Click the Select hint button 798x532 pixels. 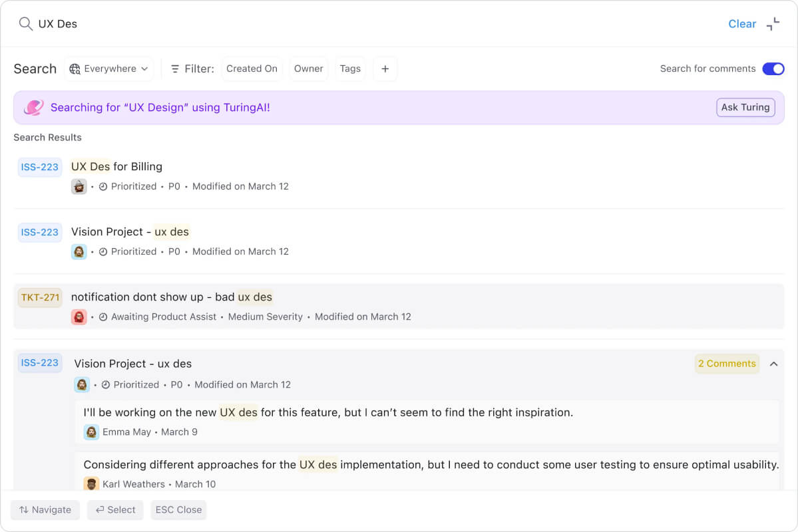click(116, 509)
